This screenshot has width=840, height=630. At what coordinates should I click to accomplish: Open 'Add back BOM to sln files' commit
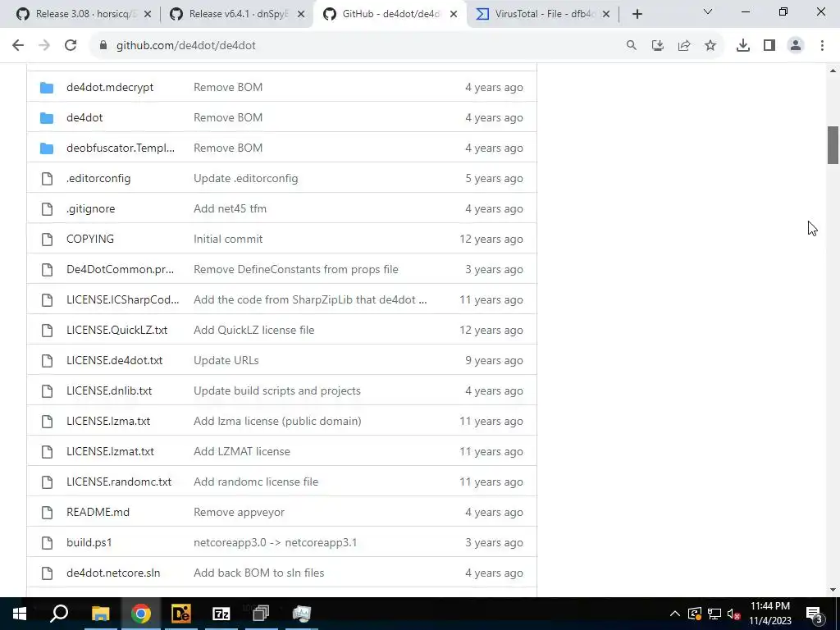point(258,573)
